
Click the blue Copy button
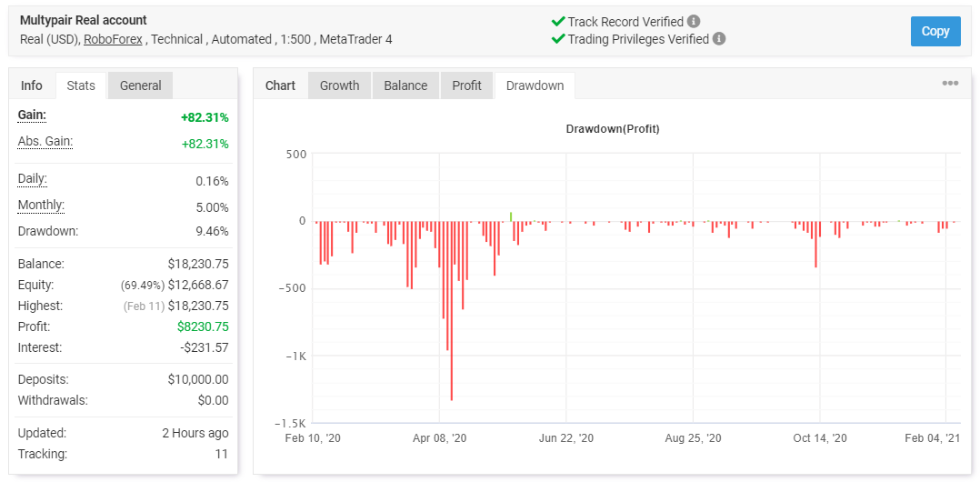point(935,31)
